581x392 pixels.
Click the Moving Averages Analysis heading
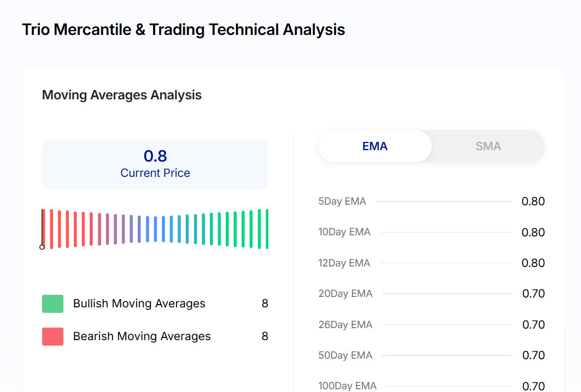point(122,95)
